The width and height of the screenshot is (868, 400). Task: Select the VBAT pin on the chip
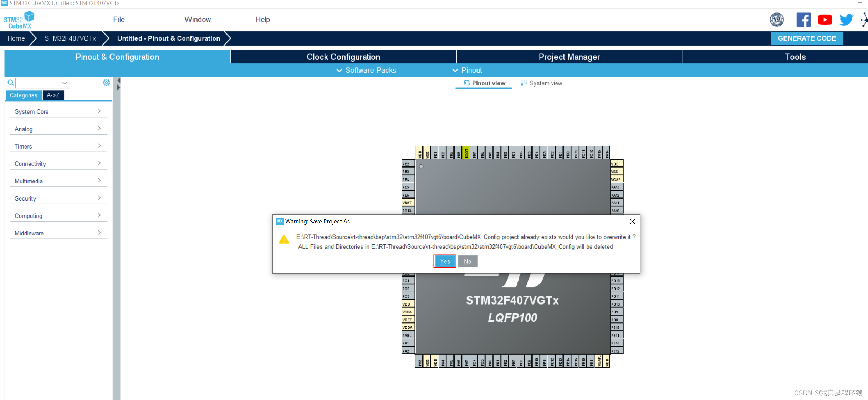click(x=408, y=203)
